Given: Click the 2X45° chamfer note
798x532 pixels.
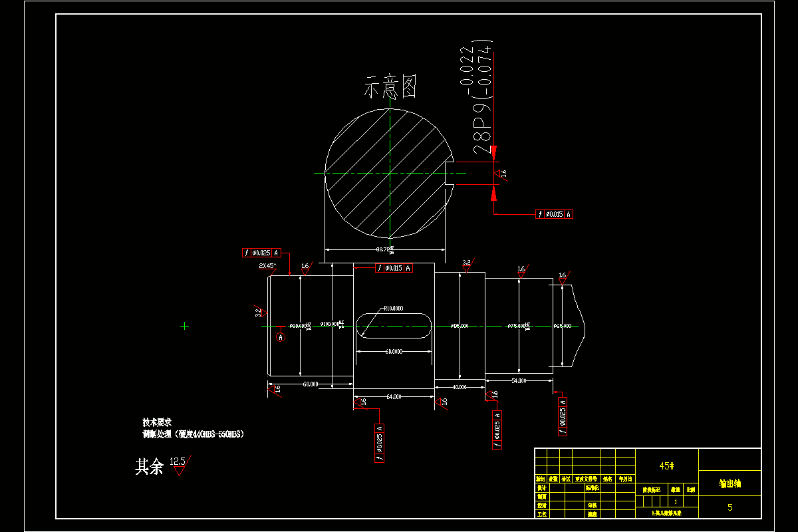Looking at the screenshot, I should (267, 265).
